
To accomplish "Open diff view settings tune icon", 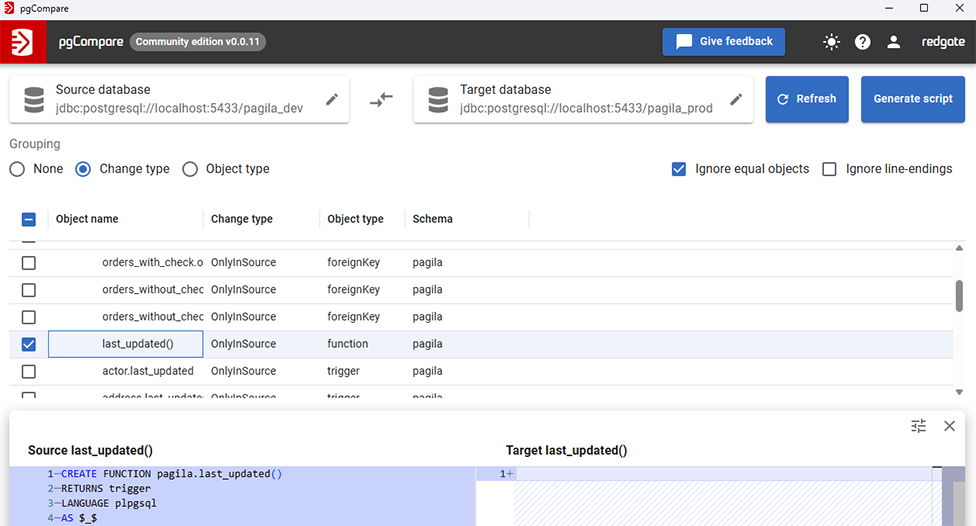I will (x=918, y=426).
